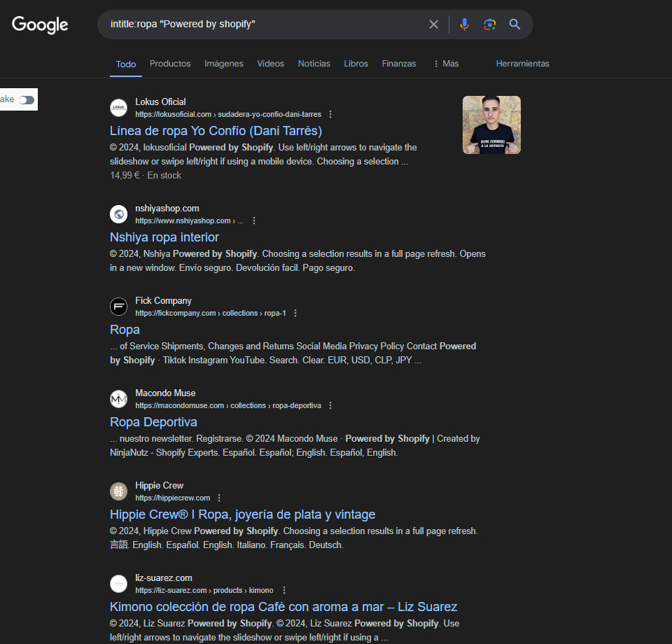Start voice search with microphone icon
This screenshot has width=672, height=644.
click(x=464, y=24)
